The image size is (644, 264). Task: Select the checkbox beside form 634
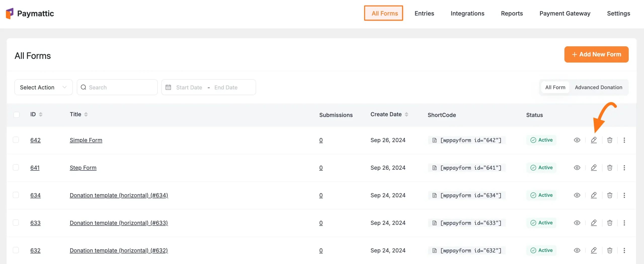coord(16,195)
